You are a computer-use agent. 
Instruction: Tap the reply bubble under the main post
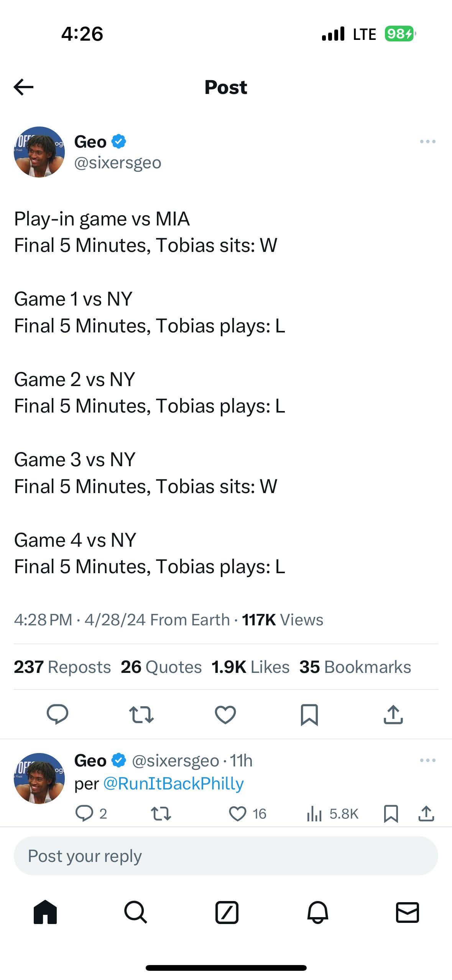pyautogui.click(x=58, y=714)
